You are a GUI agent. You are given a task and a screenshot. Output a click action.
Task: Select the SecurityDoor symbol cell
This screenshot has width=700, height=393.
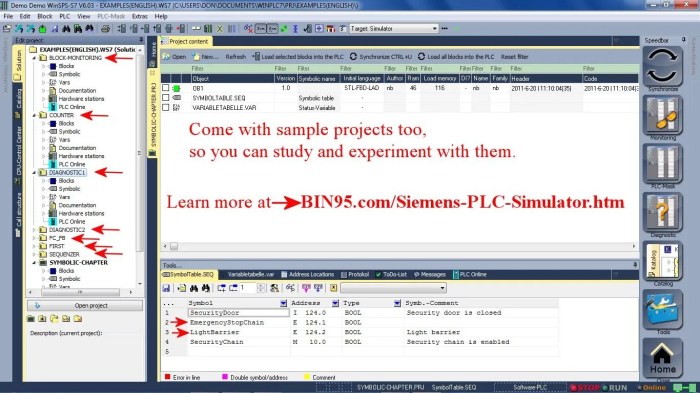pos(239,313)
